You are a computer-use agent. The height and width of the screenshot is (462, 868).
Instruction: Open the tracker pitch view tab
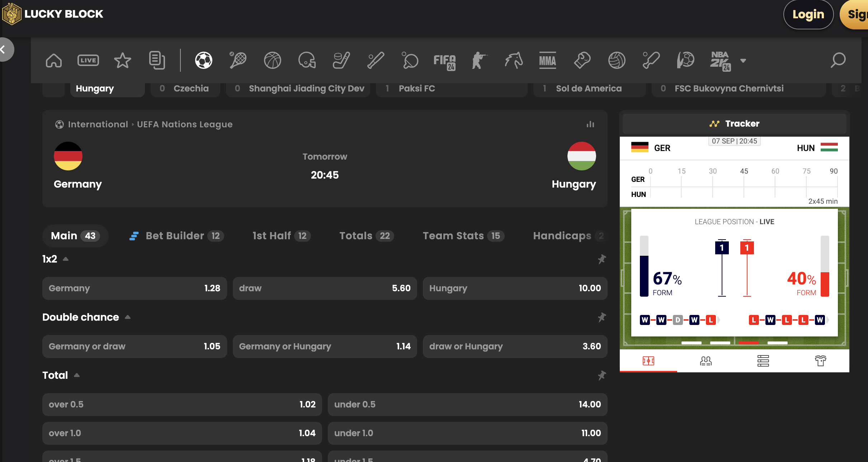[648, 361]
